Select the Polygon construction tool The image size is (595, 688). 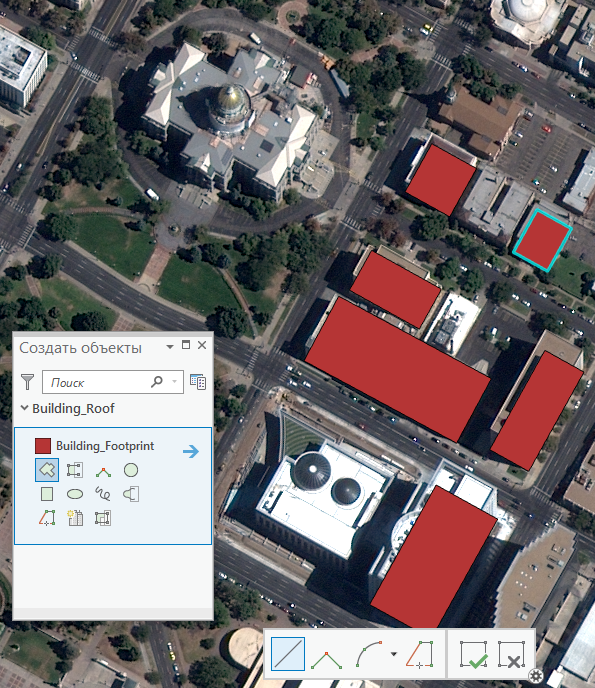coord(47,470)
